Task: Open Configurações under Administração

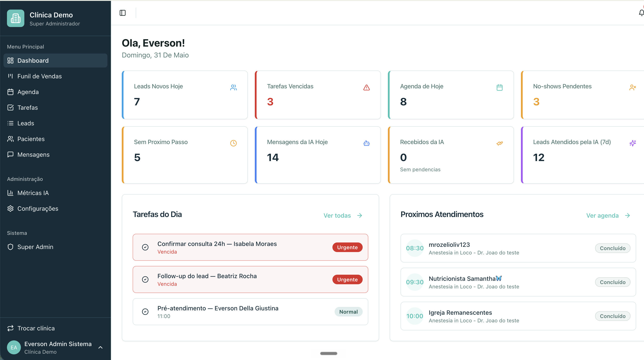Action: point(55,209)
